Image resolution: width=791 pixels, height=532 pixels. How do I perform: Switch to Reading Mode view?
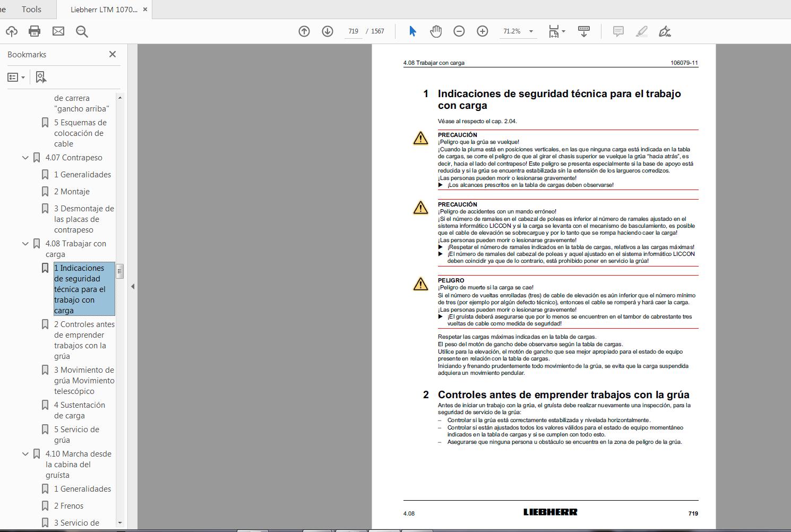click(x=584, y=31)
